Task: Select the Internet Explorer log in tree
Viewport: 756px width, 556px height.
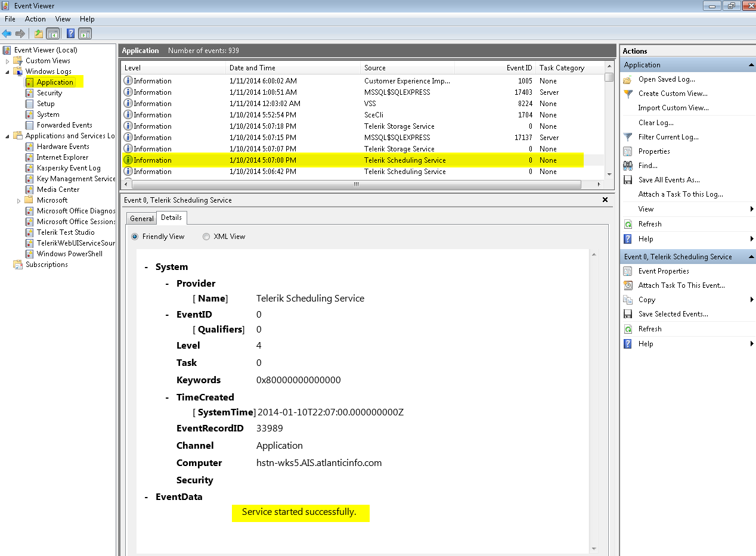Action: [62, 157]
